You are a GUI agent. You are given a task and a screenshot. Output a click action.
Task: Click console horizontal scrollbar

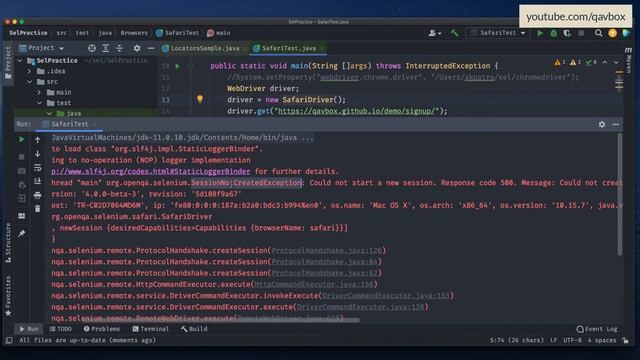pos(220,320)
